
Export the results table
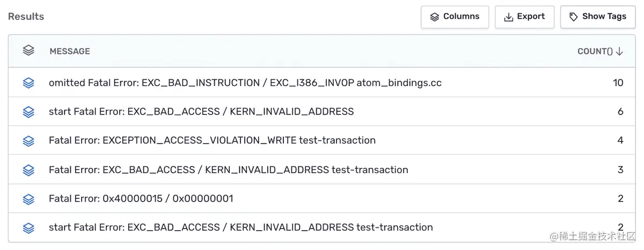[x=524, y=17]
